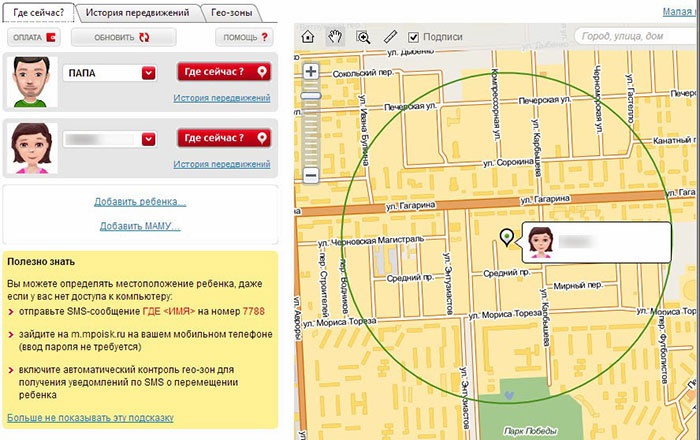Open ПОМОЩЬ help button
The image size is (700, 440).
coord(245,37)
